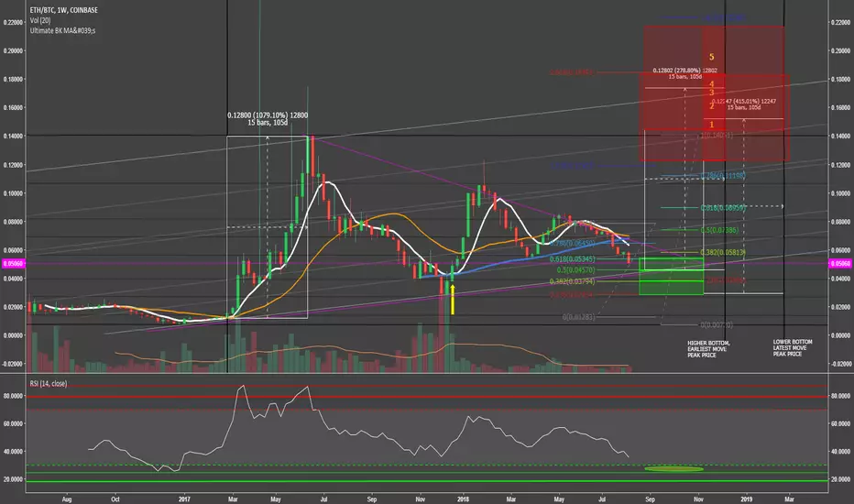Click the magenta 0.05060 price tag on right axis
Viewport: 854px width, 504px height.
tap(840, 264)
